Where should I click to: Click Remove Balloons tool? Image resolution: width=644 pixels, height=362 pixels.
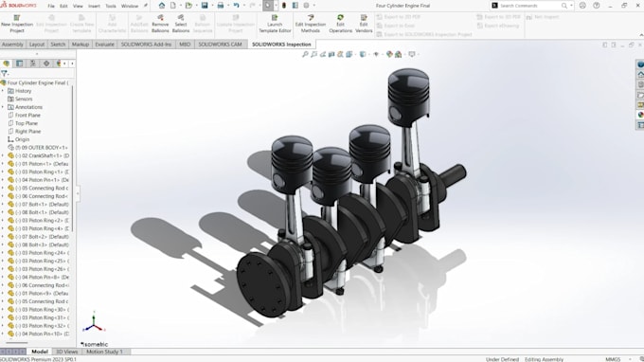(x=160, y=25)
